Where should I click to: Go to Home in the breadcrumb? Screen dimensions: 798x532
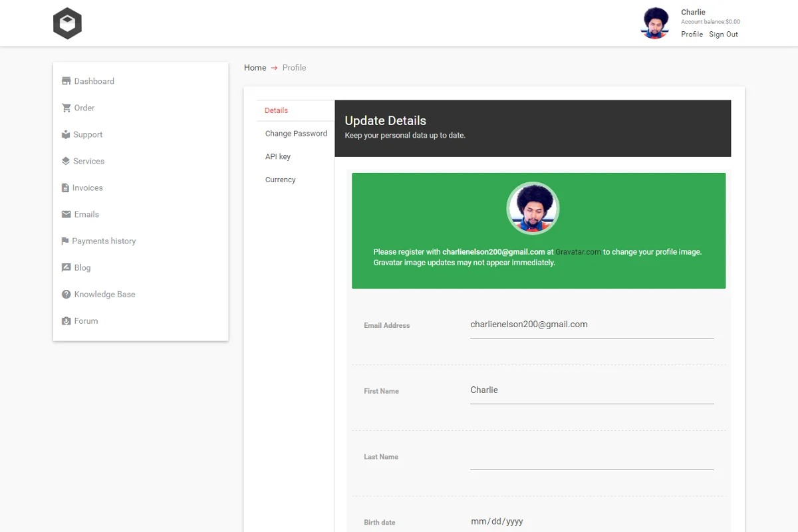tap(255, 68)
